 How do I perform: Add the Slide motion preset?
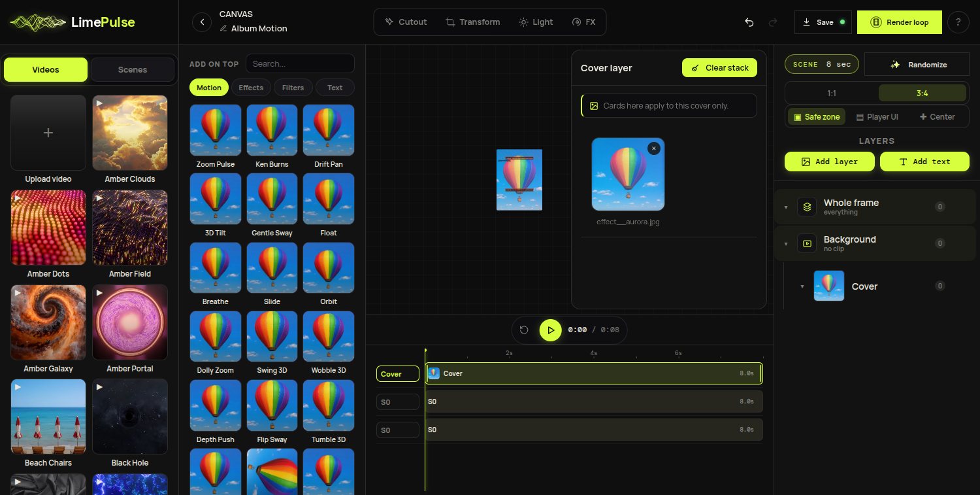click(x=272, y=268)
